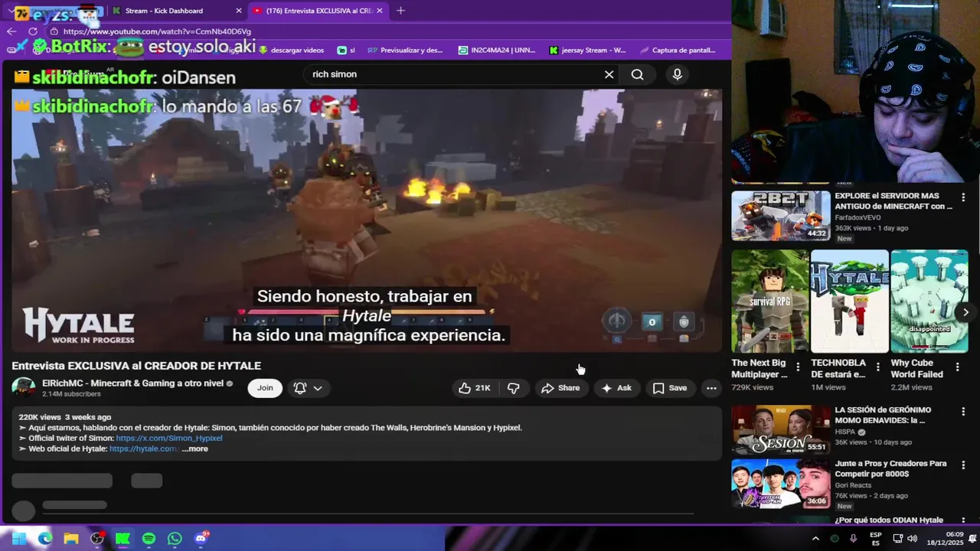Open Simon_Hypixel Twitter link
This screenshot has height=551, width=980.
coord(169,439)
